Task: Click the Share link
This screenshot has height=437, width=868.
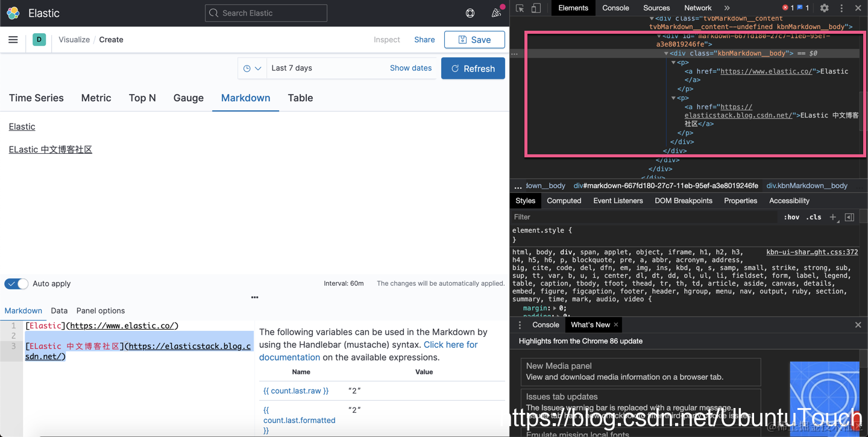Action: 424,40
